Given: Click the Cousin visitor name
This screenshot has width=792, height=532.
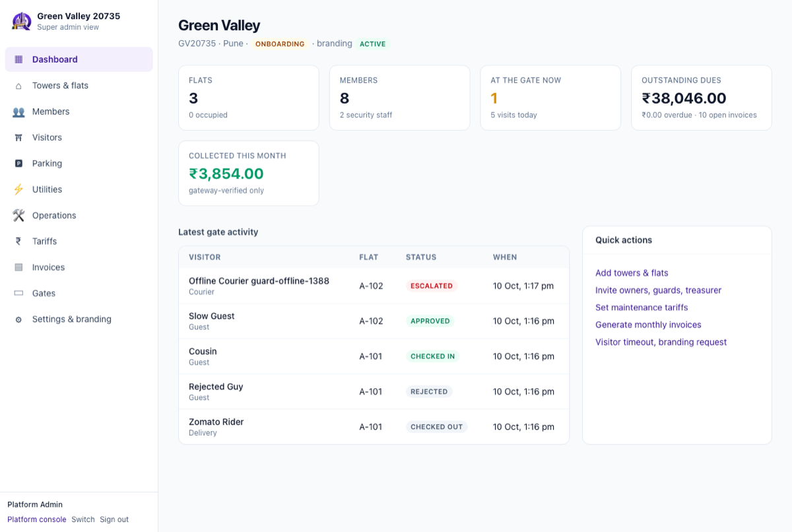Looking at the screenshot, I should (203, 351).
